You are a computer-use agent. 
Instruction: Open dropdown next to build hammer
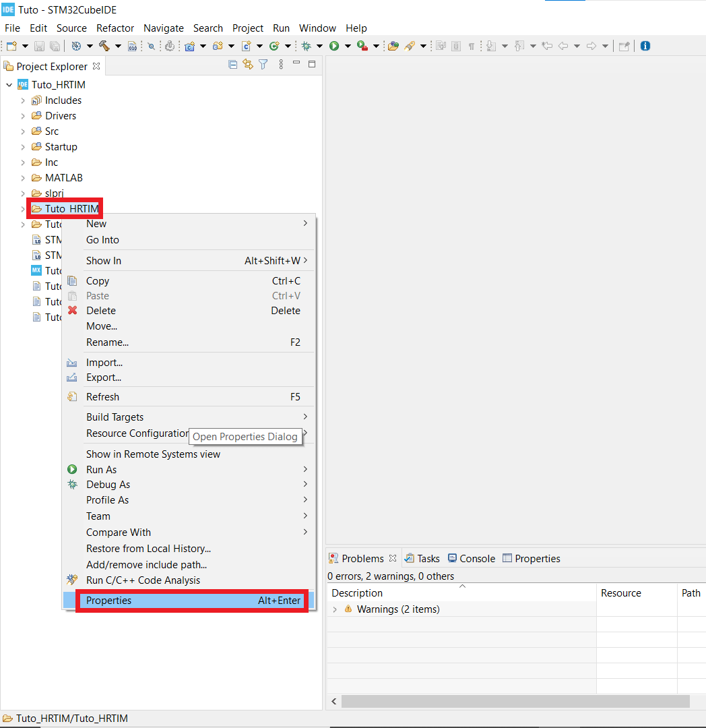(118, 46)
